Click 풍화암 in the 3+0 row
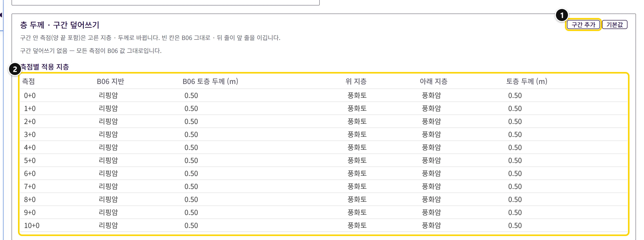 [432, 134]
